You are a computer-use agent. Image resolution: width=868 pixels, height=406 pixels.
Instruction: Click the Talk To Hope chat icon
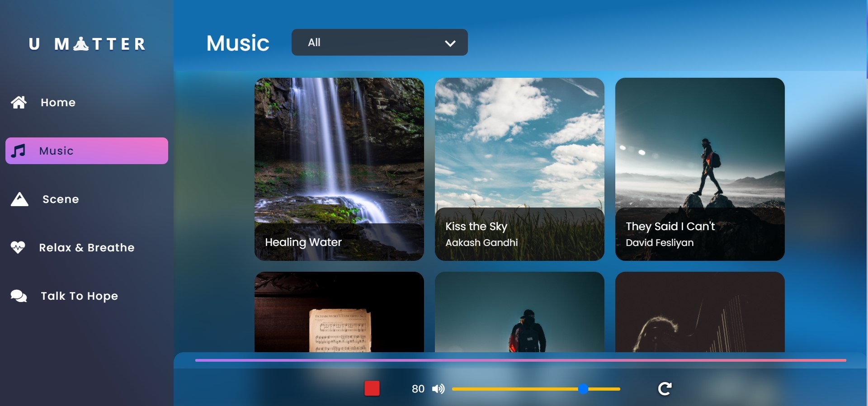click(19, 296)
